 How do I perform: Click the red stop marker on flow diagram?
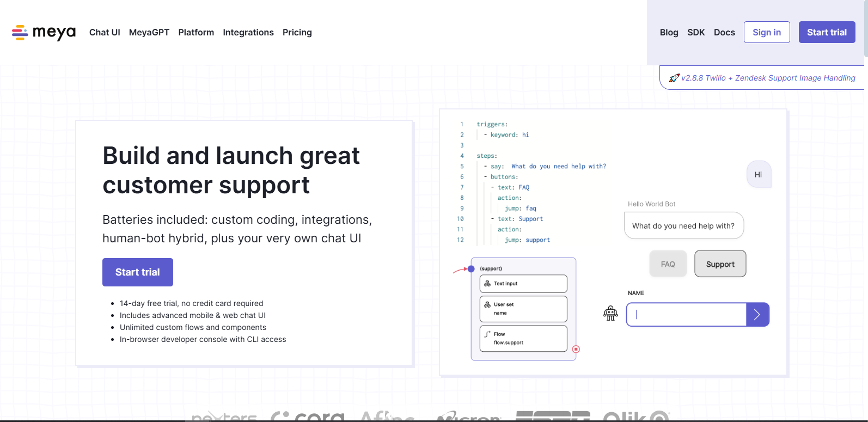(576, 349)
